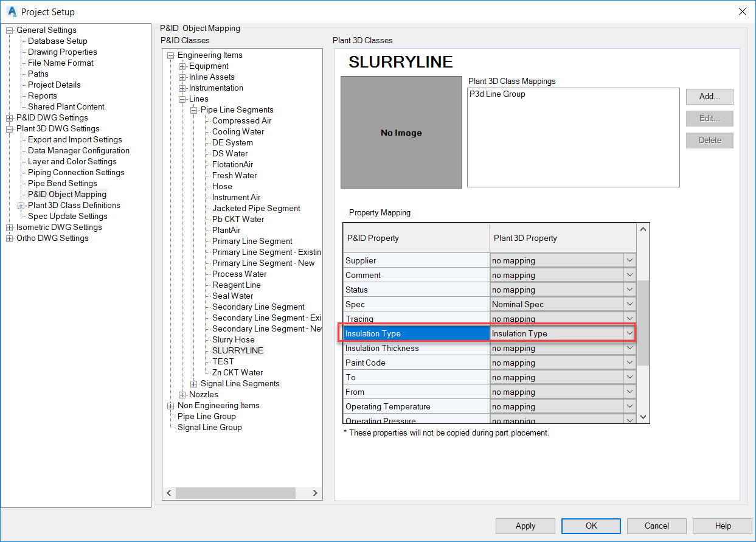Select P3d Line Group mapping entry
Screen dimensions: 756x542
pyautogui.click(x=497, y=94)
